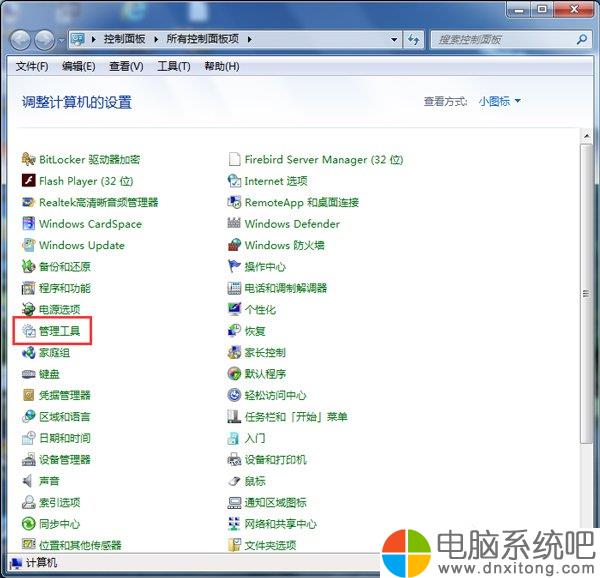
Task: Open the 管理工具 icon
Action: click(29, 331)
